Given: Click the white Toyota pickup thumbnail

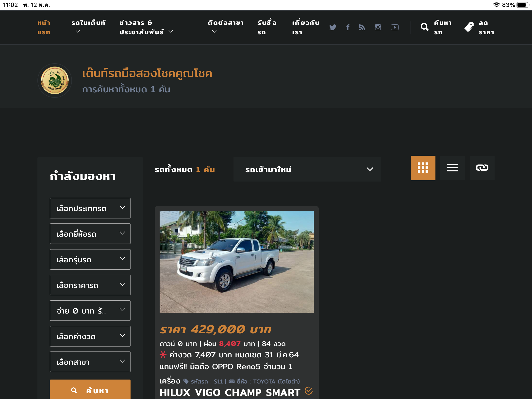Looking at the screenshot, I should click(236, 262).
